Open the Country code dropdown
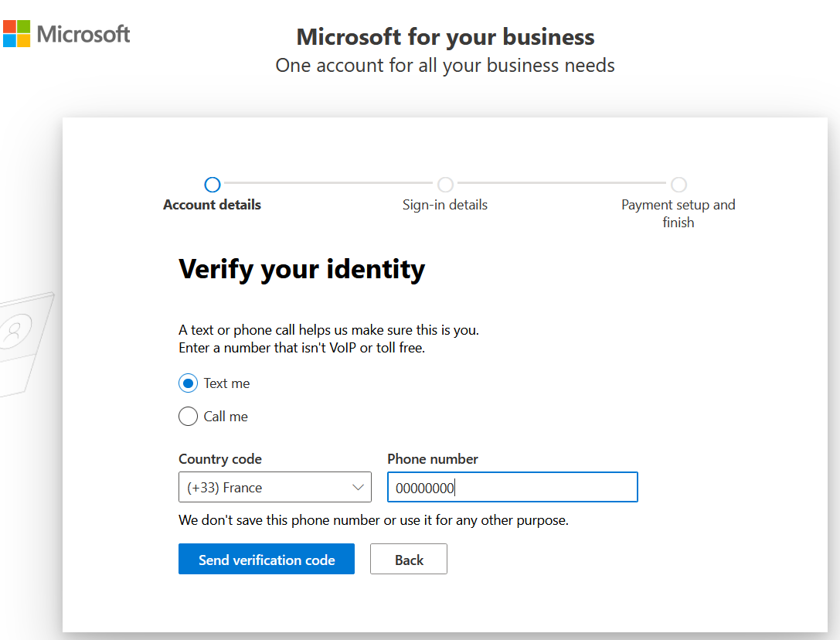Screen dimensions: 840x640 point(274,488)
